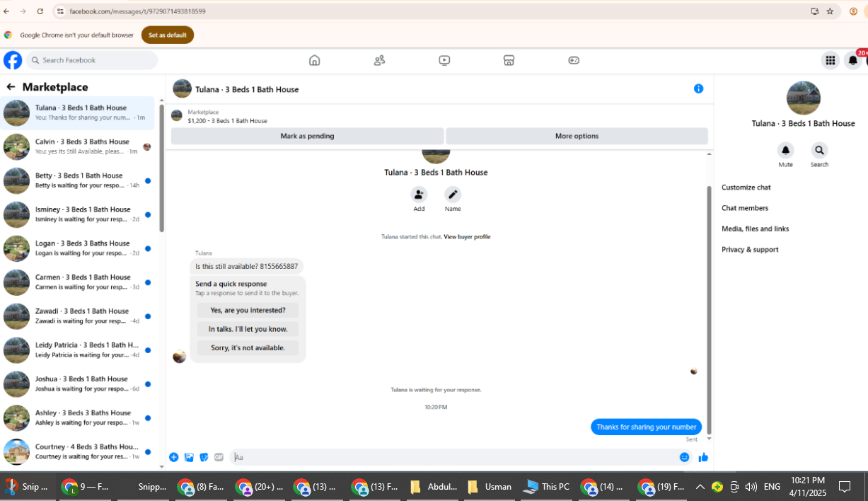Viewport: 868px width, 501px height.
Task: Open View buyer profile link
Action: (467, 236)
